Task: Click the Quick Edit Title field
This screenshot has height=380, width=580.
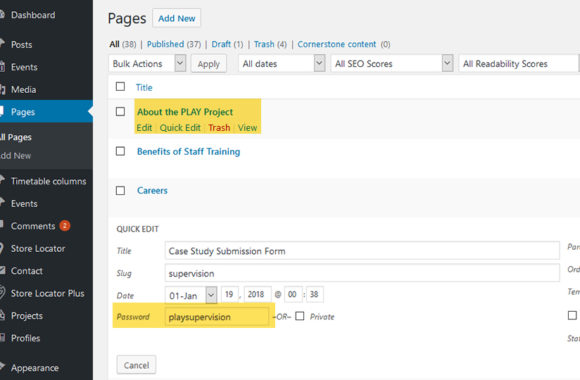Action: click(x=362, y=251)
